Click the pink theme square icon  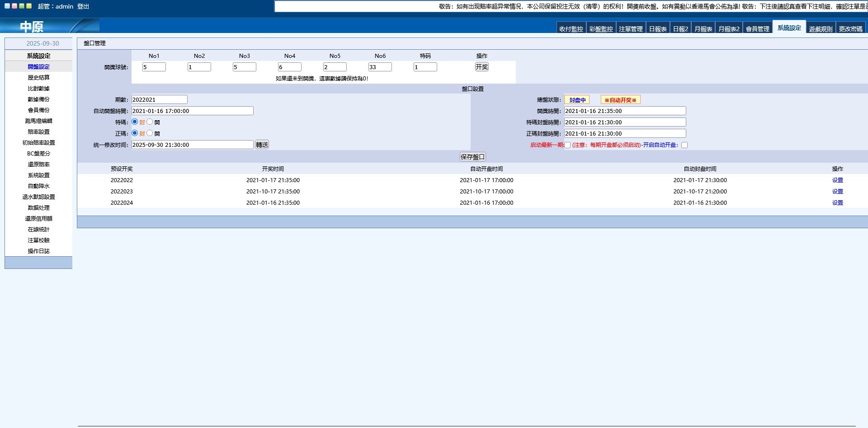tap(14, 6)
